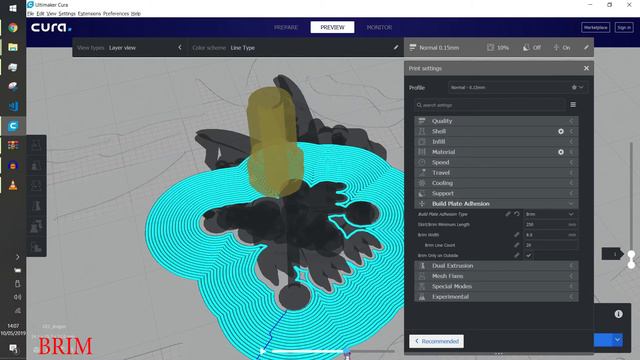Open Google Chrome from the taskbar
The width and height of the screenshot is (640, 360).
click(13, 28)
